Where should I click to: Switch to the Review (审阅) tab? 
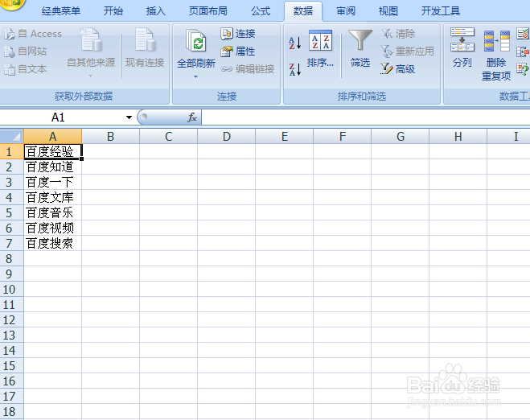346,11
